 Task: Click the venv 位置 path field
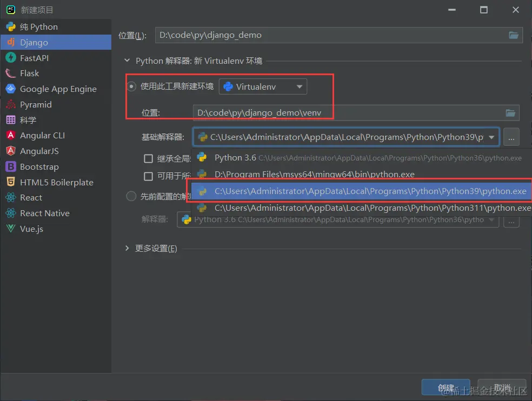[349, 113]
